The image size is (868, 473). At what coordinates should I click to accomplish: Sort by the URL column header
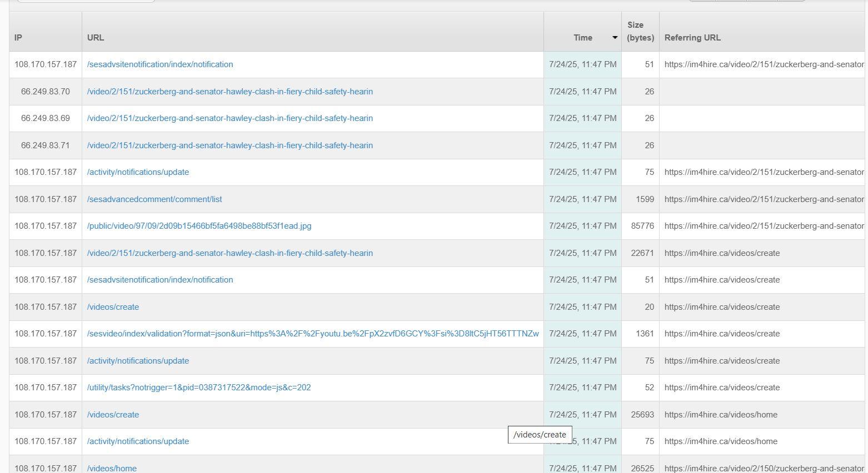96,38
